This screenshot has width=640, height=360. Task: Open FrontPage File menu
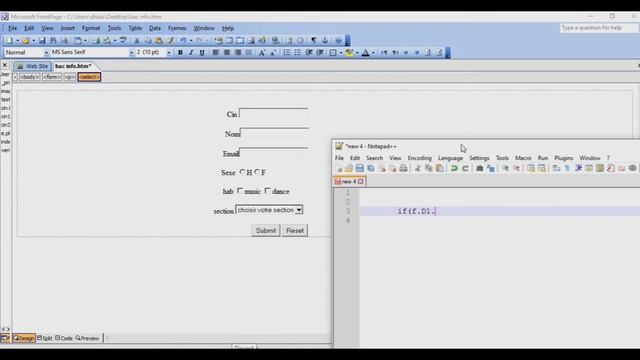pos(13,28)
